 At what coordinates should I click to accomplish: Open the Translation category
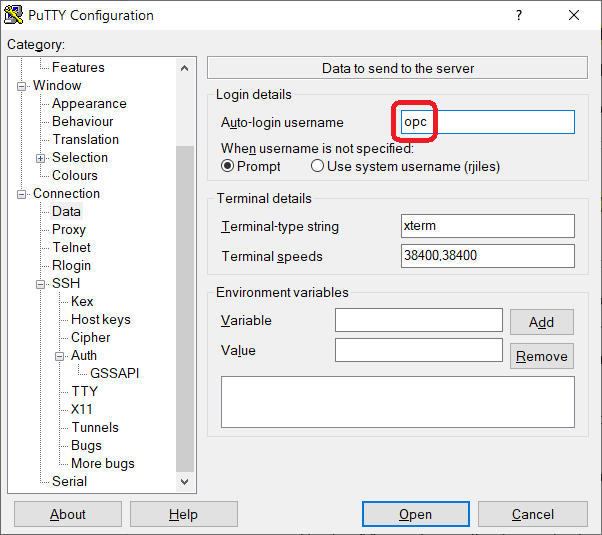86,139
